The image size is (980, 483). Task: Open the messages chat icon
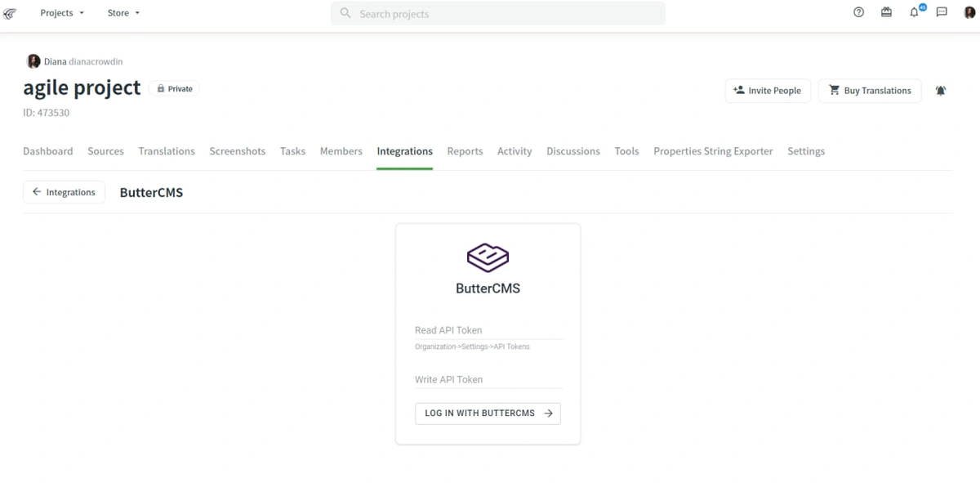pyautogui.click(x=942, y=13)
